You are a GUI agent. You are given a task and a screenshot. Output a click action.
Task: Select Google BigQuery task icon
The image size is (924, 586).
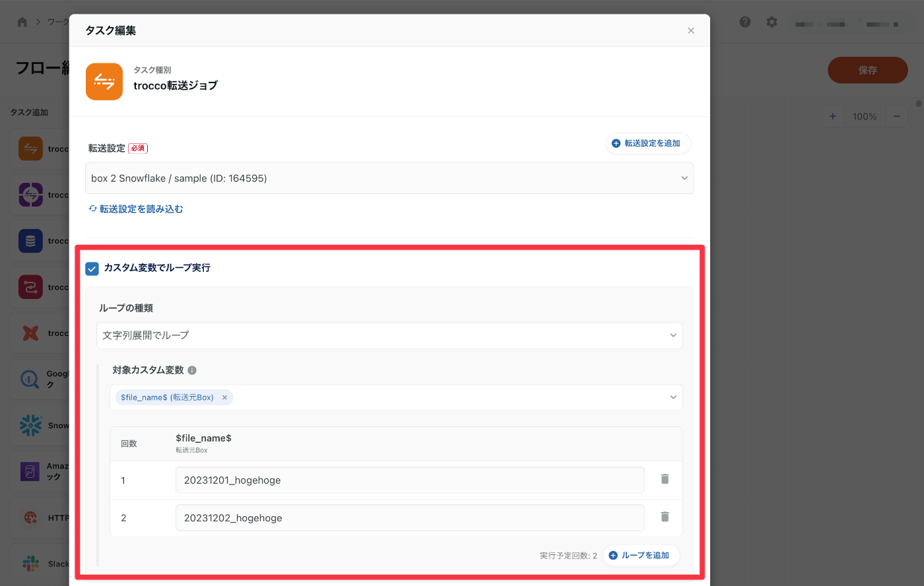click(30, 379)
